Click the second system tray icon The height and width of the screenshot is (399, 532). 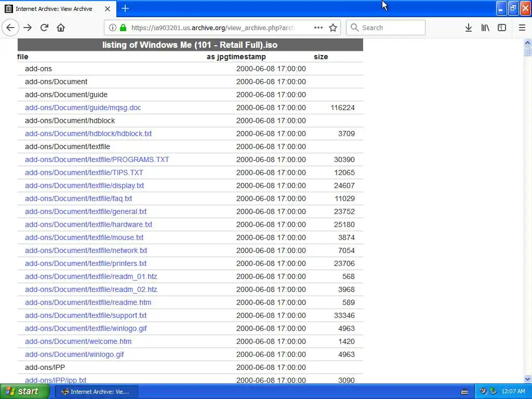tap(493, 392)
